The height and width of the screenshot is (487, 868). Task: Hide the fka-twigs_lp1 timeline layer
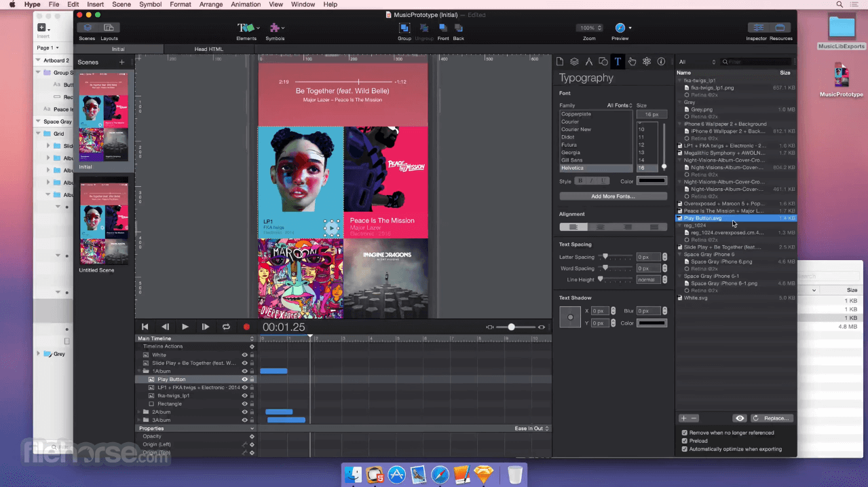point(245,395)
